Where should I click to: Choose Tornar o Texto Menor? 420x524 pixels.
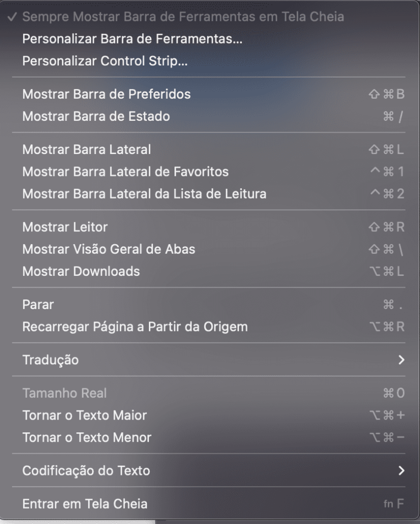(x=87, y=438)
